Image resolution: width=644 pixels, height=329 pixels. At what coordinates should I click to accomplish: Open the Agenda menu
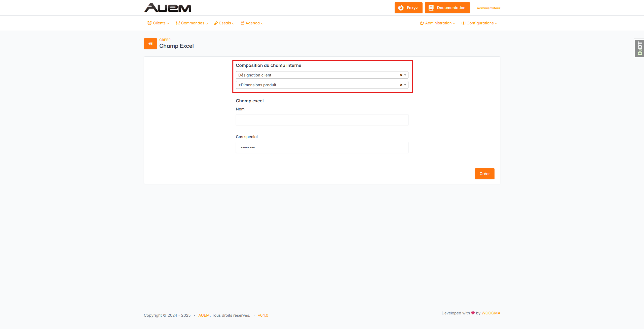252,23
